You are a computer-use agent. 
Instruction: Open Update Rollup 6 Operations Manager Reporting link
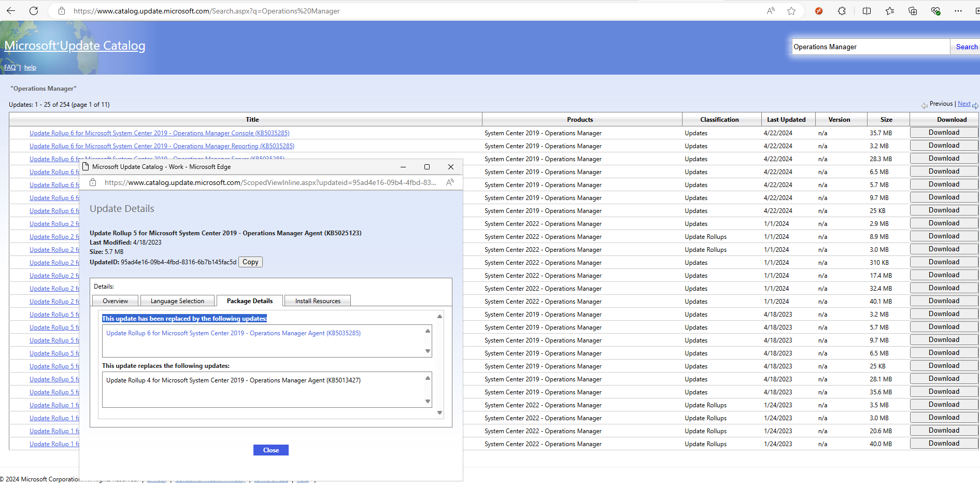click(x=162, y=146)
